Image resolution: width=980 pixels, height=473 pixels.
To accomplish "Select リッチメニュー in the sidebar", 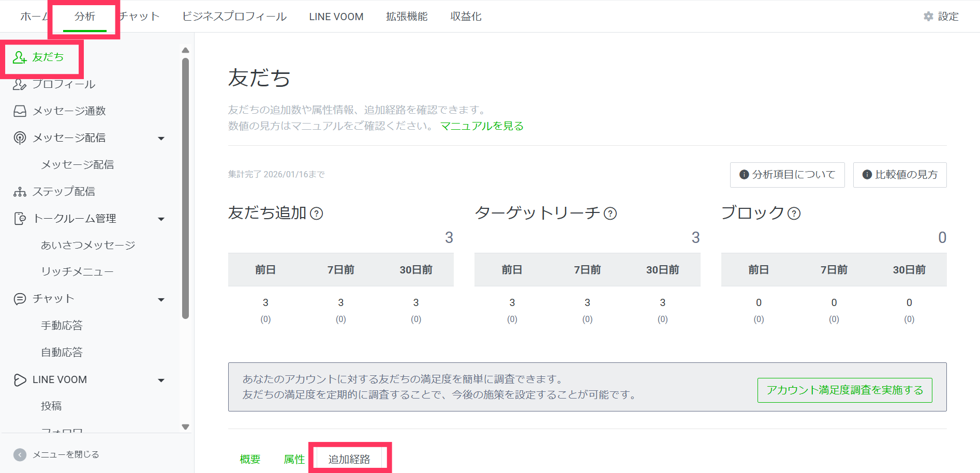I will pos(77,272).
